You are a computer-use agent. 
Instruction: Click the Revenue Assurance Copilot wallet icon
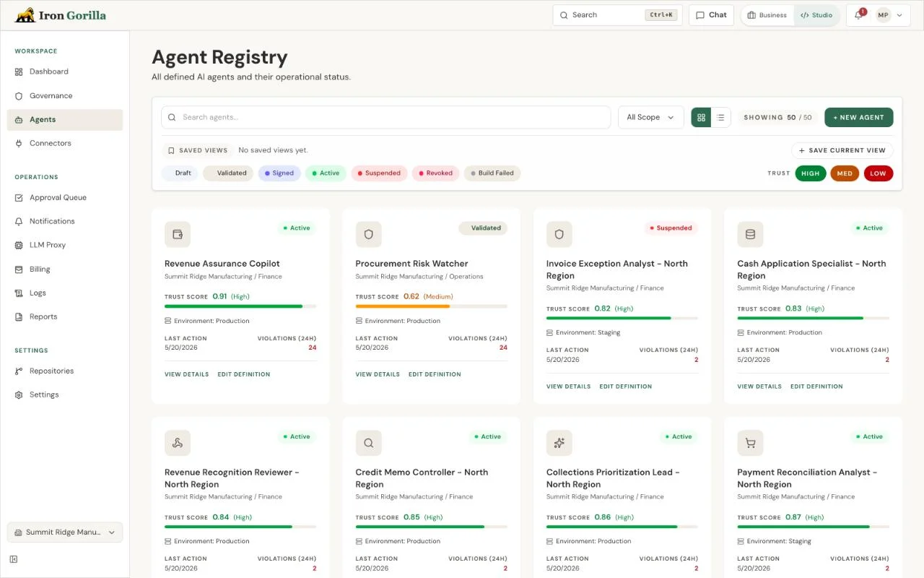point(178,235)
